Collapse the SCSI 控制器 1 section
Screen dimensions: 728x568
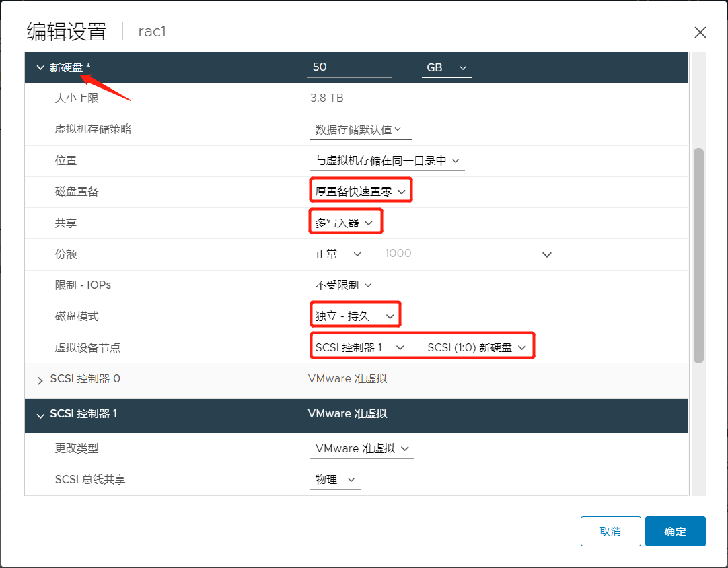click(40, 416)
